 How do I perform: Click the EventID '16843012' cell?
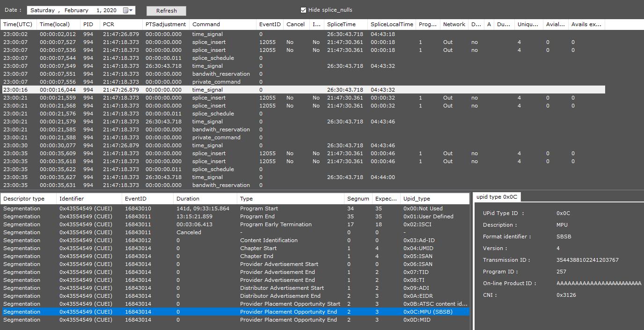pyautogui.click(x=138, y=240)
